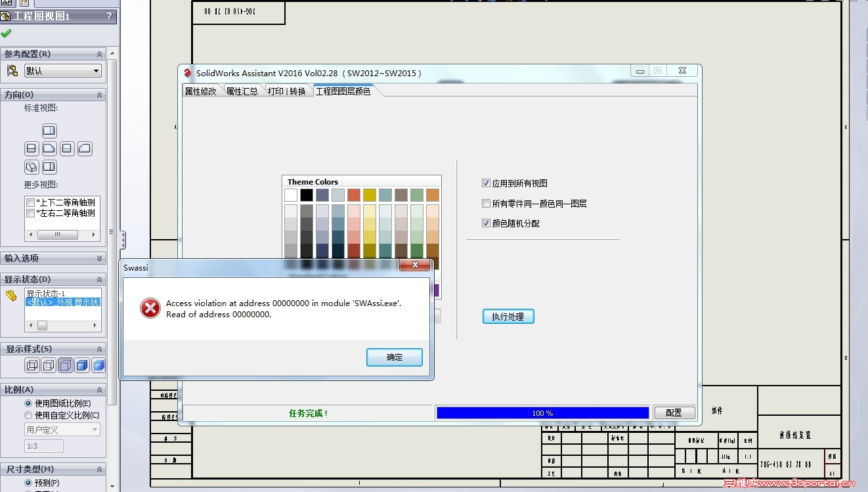
Task: Collapse the 显示样式(S) section
Action: coord(100,349)
